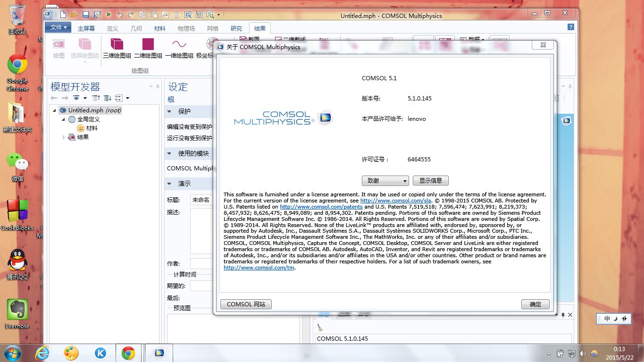644x362 pixels.
Task: Toggle the 中 input mode on the language bar
Action: click(x=607, y=319)
